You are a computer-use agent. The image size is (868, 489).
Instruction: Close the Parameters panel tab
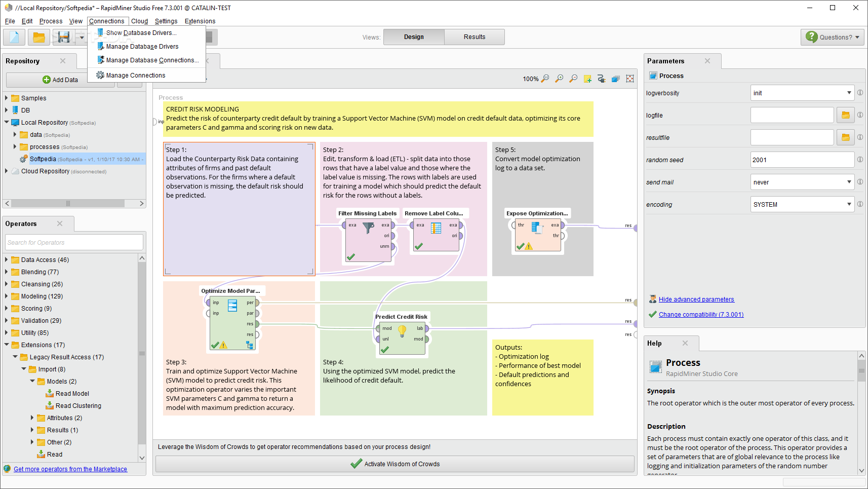pos(707,61)
